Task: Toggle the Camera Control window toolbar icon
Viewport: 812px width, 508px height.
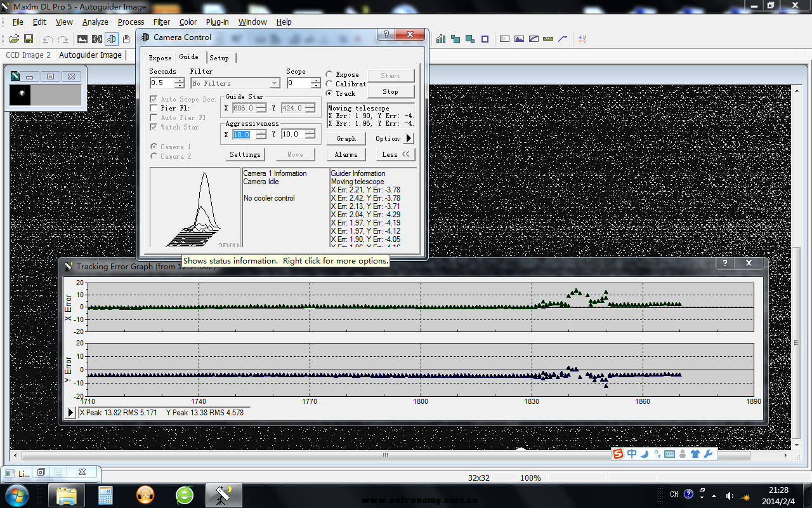Action: click(x=112, y=39)
